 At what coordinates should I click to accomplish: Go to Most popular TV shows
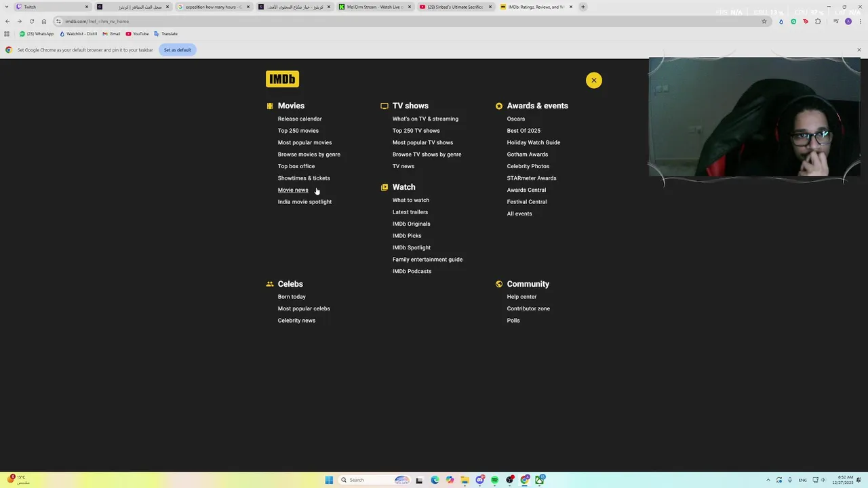pyautogui.click(x=422, y=142)
